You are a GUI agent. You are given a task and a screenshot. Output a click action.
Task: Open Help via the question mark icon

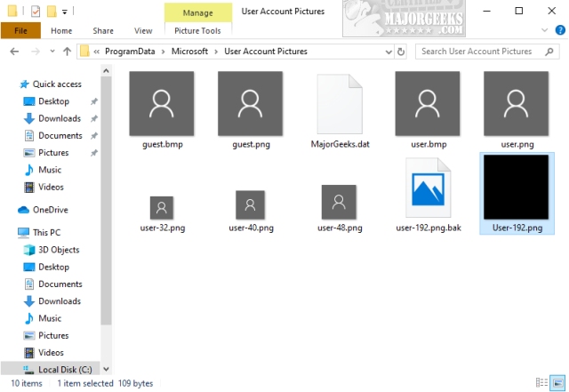pyautogui.click(x=560, y=30)
